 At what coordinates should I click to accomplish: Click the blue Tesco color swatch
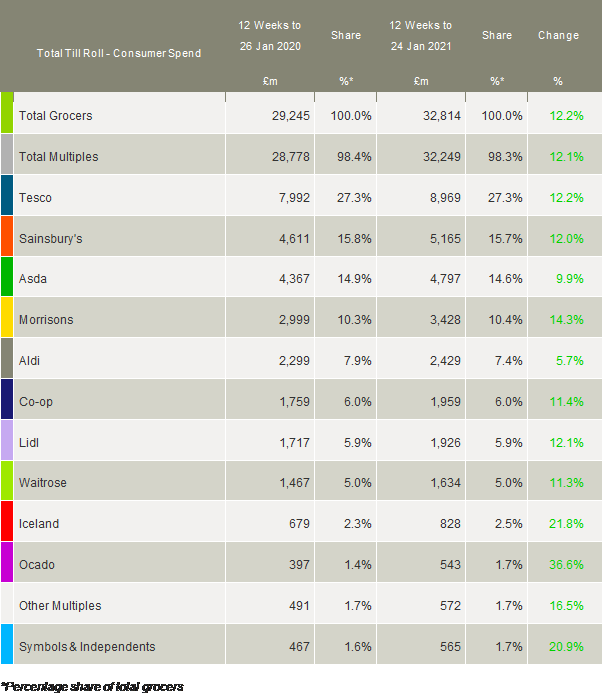tap(6, 196)
